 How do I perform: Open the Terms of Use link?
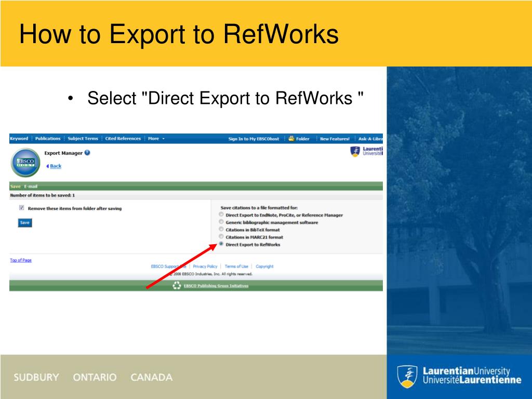[x=236, y=267]
